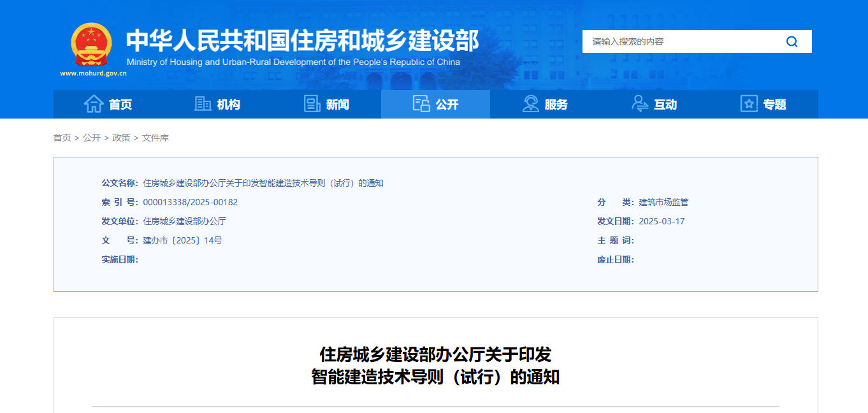The height and width of the screenshot is (413, 868).
Task: Click issuing unit 住房城乡建设部办公厅
Action: tap(184, 221)
